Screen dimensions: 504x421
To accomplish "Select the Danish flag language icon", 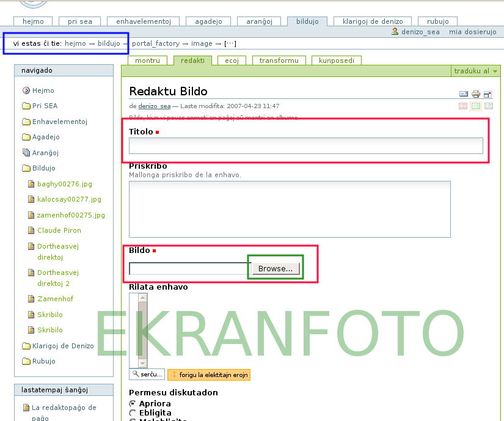I will pyautogui.click(x=463, y=106).
